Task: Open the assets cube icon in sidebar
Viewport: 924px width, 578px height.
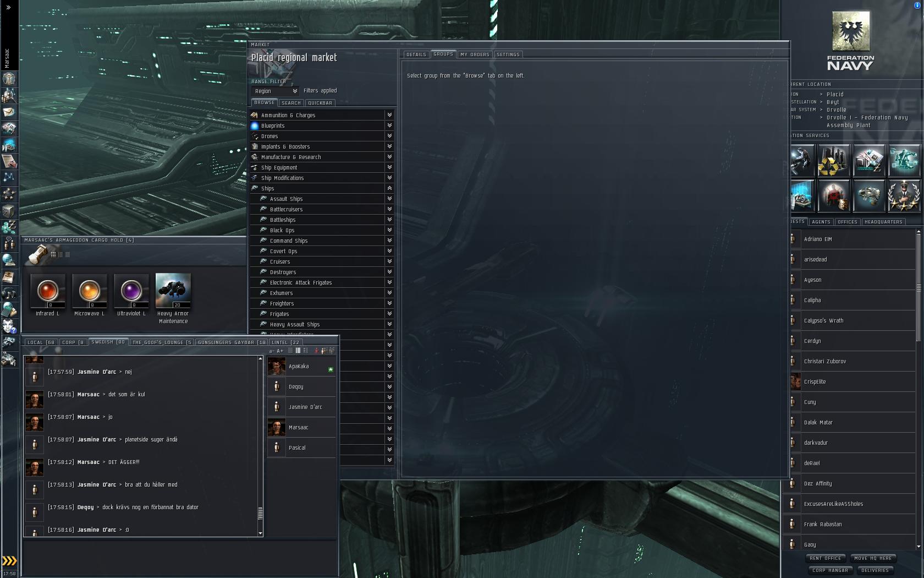Action: click(x=9, y=210)
